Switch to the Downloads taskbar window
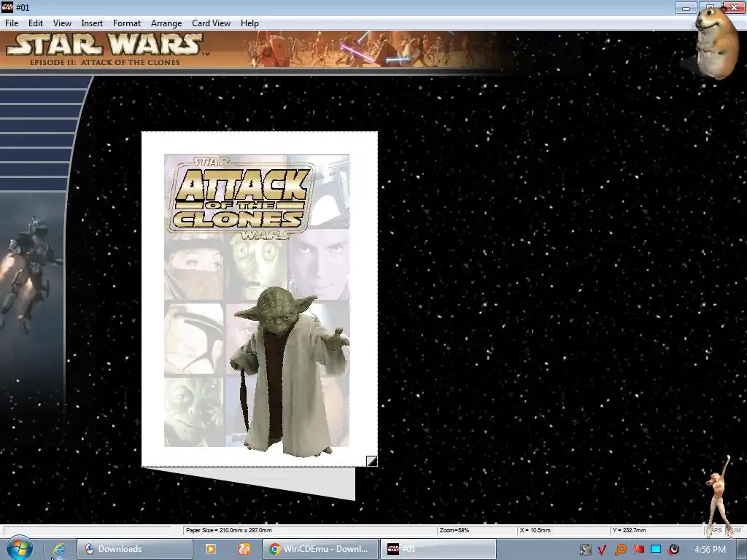This screenshot has width=747, height=560. point(134,549)
